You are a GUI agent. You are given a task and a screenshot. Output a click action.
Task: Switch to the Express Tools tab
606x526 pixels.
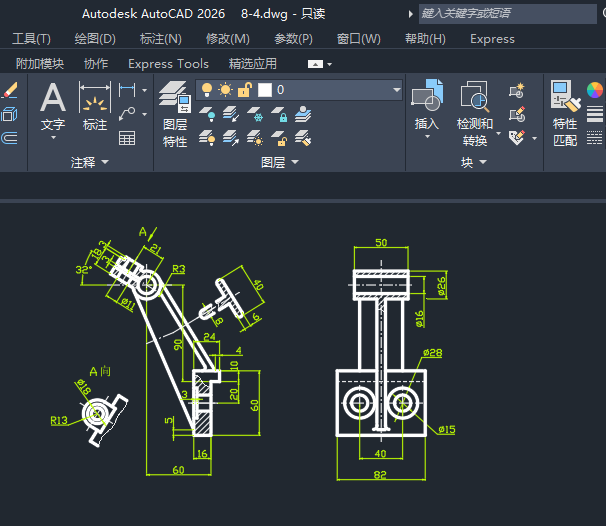click(168, 63)
